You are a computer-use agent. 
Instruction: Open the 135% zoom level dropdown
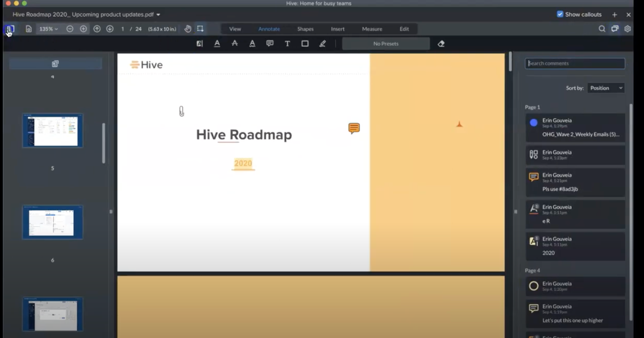pyautogui.click(x=49, y=29)
